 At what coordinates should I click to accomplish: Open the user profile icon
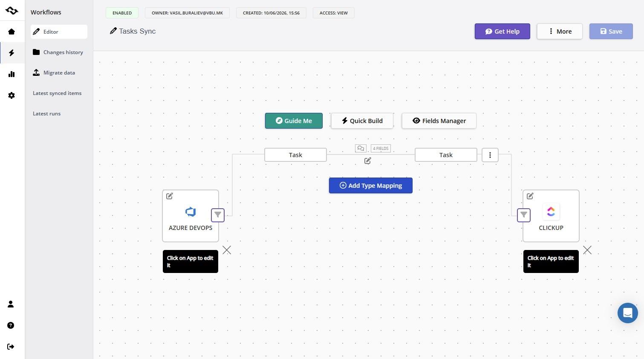pos(11,304)
